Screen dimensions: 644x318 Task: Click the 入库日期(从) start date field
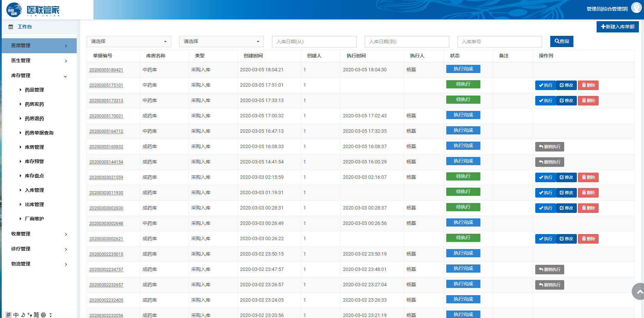314,42
